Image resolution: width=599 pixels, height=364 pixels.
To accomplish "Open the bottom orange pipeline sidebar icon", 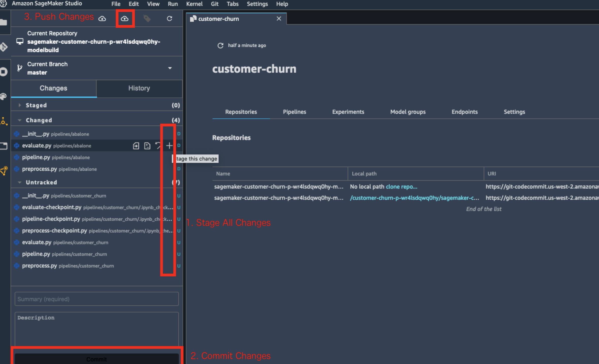I will point(4,171).
